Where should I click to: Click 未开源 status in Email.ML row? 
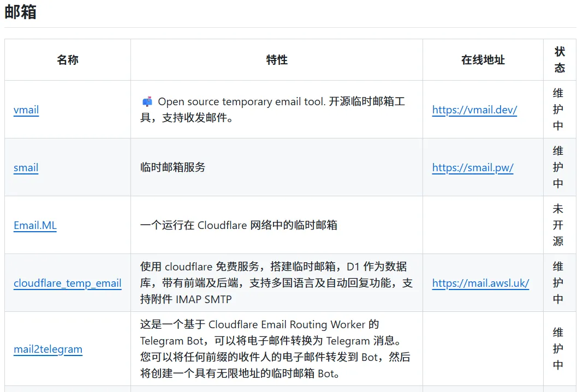point(558,225)
